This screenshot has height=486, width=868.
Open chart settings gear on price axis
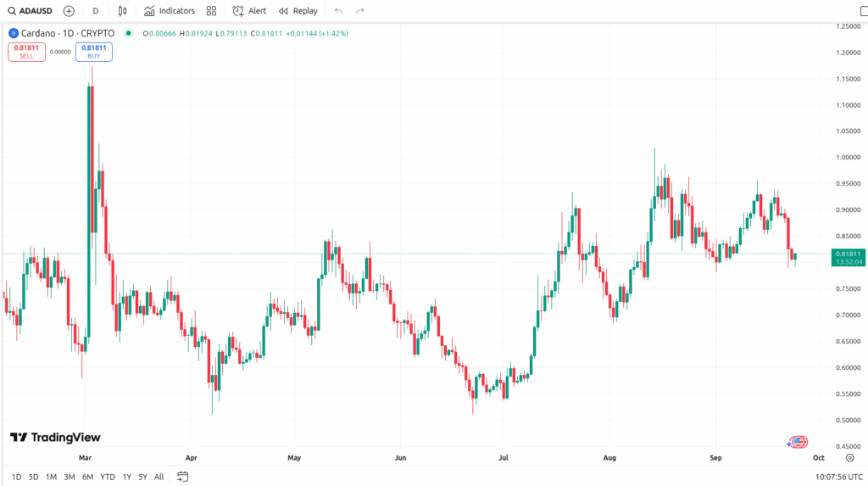coord(849,457)
